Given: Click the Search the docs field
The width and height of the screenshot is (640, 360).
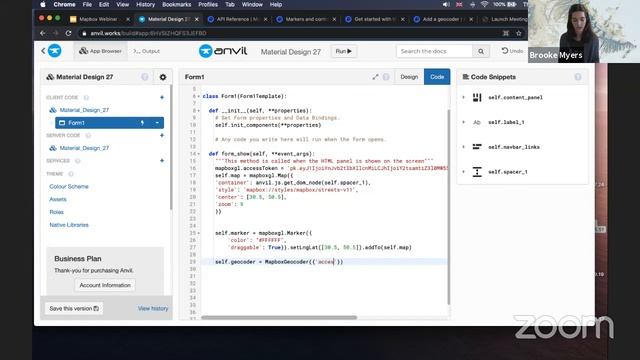Looking at the screenshot, I should pyautogui.click(x=434, y=51).
